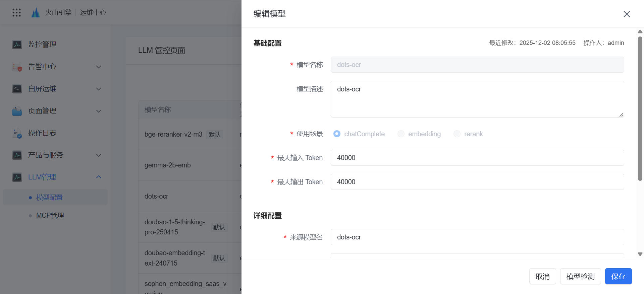Click the Volcano Engine logo icon

point(36,13)
